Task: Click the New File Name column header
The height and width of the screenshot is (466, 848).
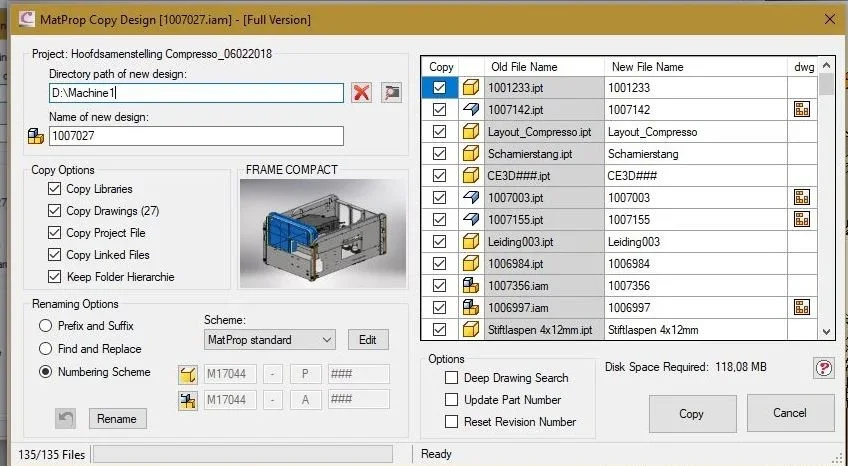Action: tap(695, 67)
